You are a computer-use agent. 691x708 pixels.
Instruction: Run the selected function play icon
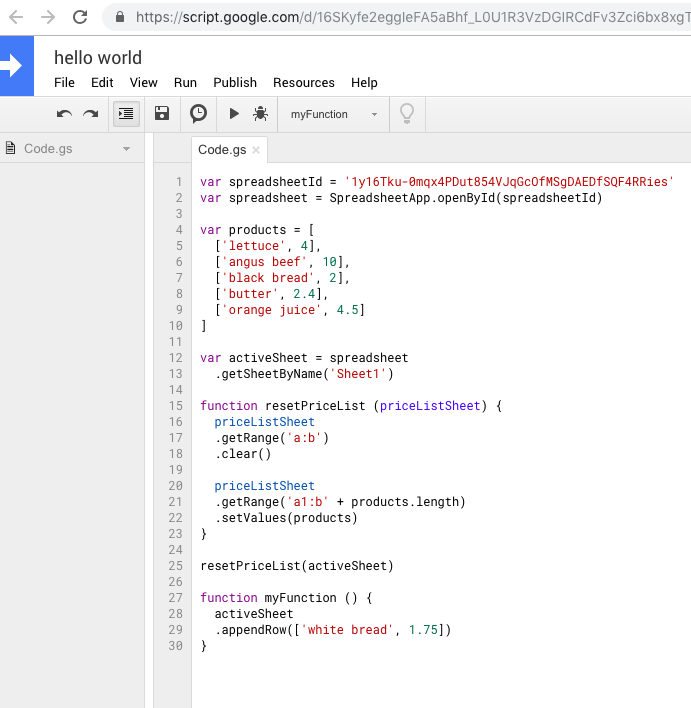(x=234, y=114)
